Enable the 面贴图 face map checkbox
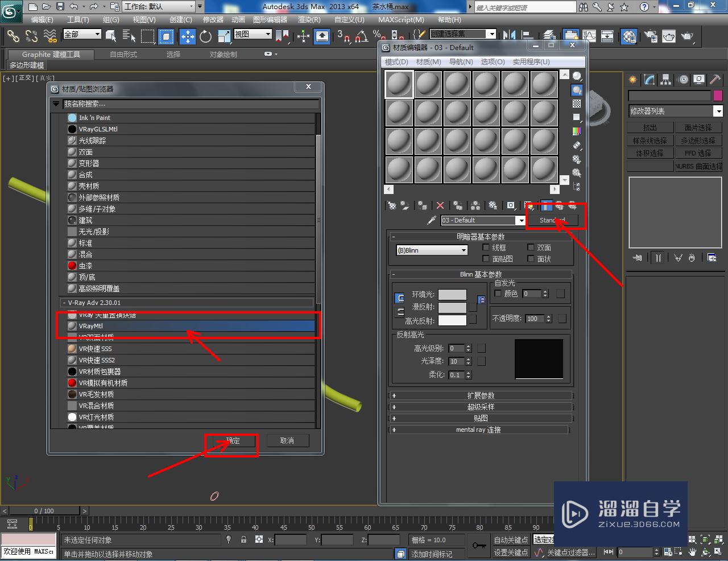The image size is (728, 561). (x=486, y=259)
